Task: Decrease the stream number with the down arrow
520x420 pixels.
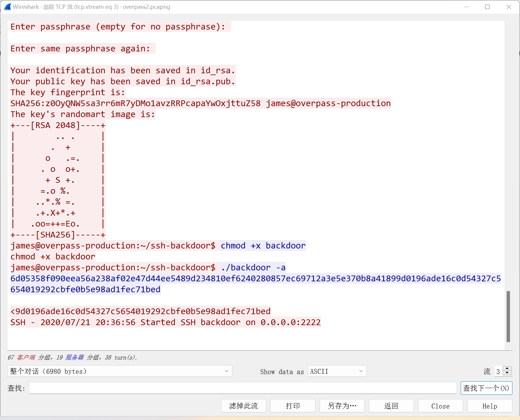Action: 507,373
